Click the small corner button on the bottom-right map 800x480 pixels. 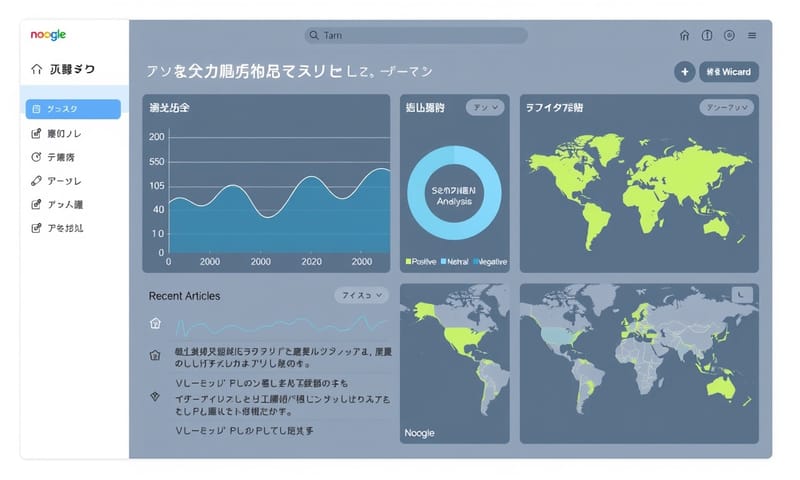(742, 294)
